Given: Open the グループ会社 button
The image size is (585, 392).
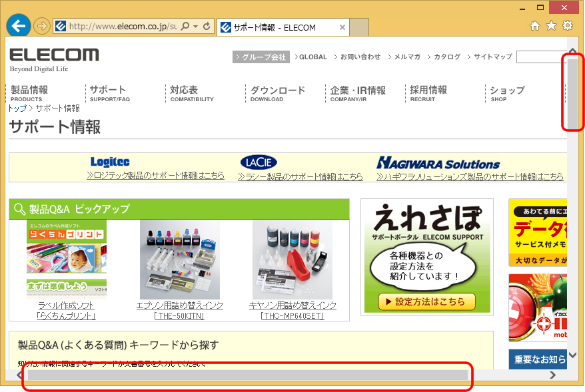Looking at the screenshot, I should pos(261,57).
